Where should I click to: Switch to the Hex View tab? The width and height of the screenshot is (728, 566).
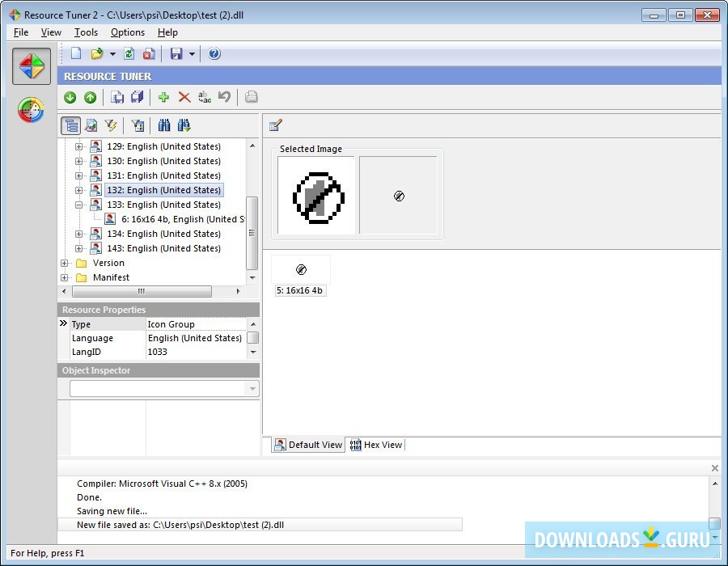[x=376, y=445]
